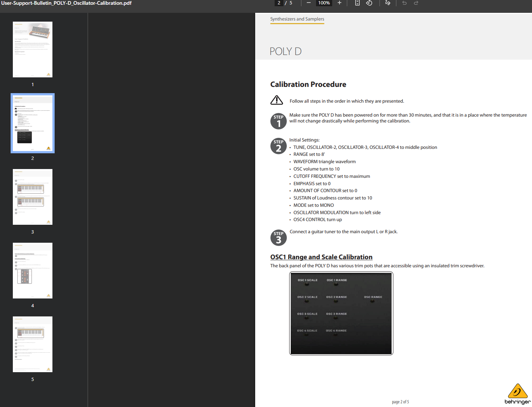The height and width of the screenshot is (407, 532).
Task: Click the OSC 3 SCALE label in image
Action: pos(307,314)
